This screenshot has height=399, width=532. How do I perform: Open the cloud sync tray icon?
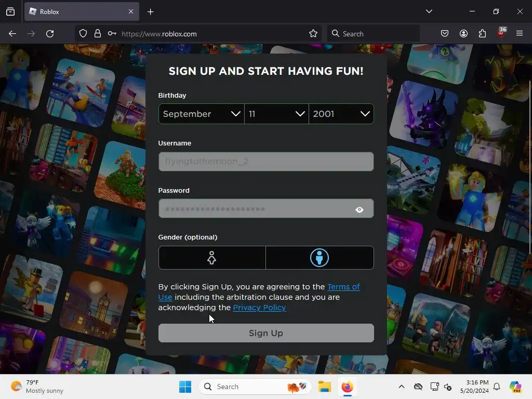(x=418, y=387)
